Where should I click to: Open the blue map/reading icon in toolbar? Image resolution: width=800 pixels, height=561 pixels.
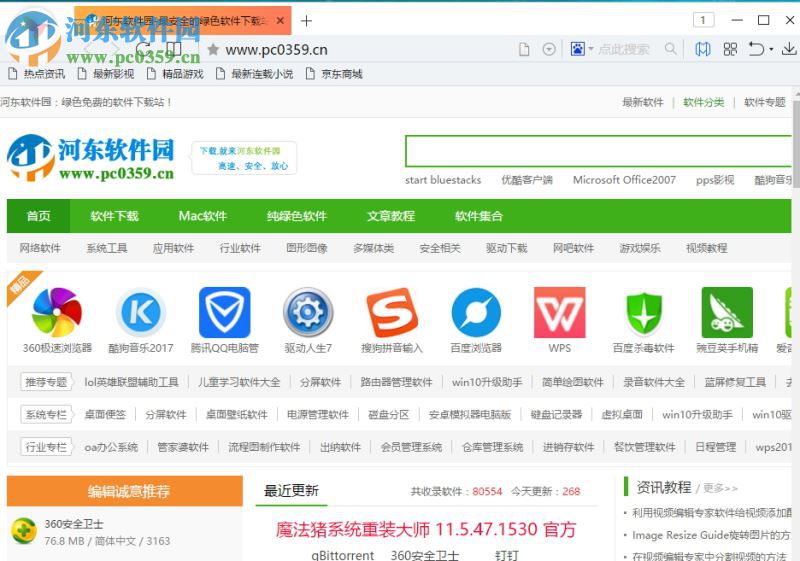click(703, 49)
